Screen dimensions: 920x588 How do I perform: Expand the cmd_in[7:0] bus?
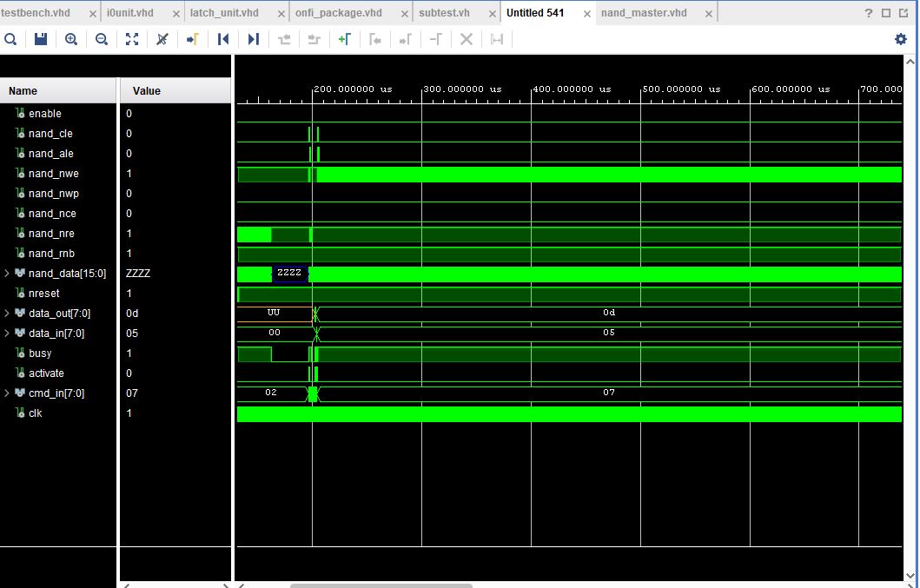7,393
